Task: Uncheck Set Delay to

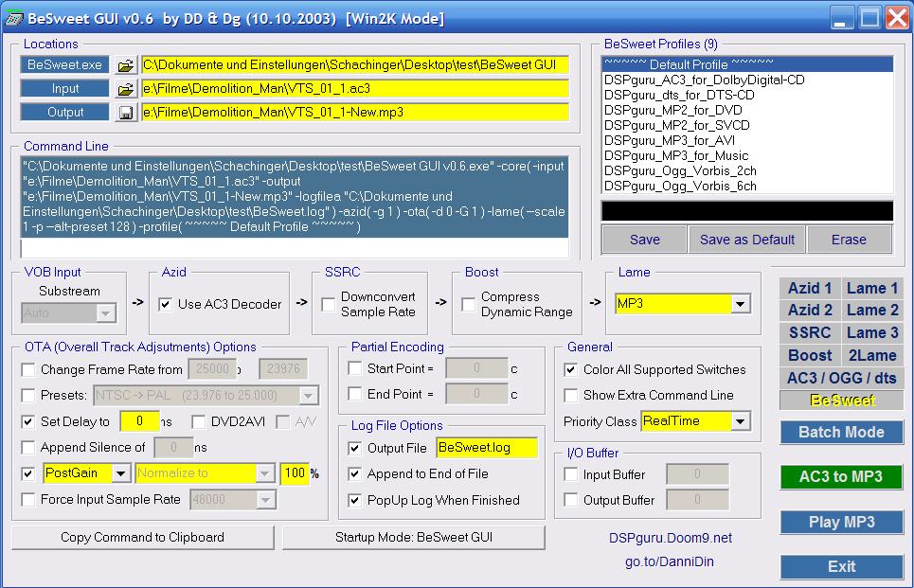Action: click(x=27, y=421)
